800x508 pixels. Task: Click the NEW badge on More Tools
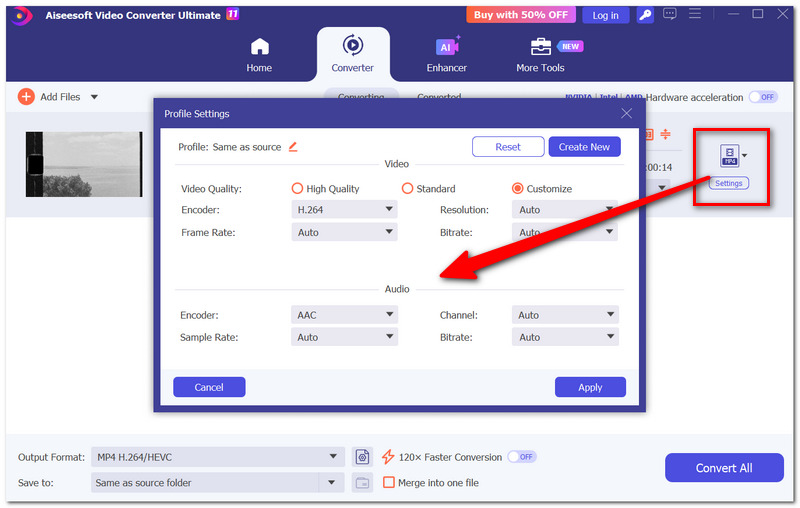tap(570, 46)
